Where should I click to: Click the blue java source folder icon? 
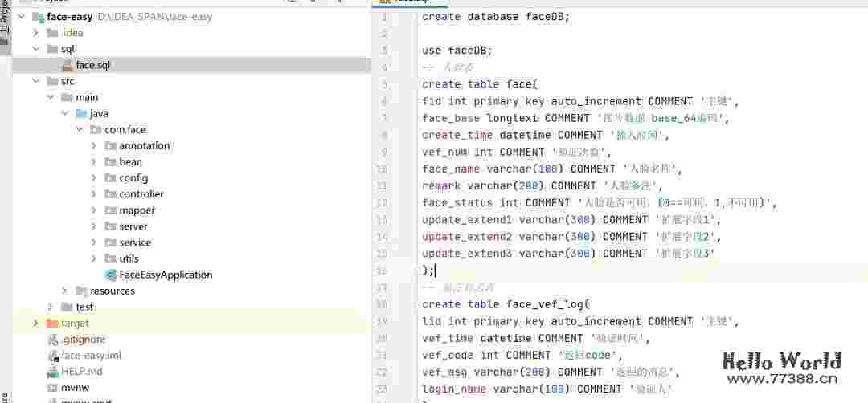click(x=81, y=113)
